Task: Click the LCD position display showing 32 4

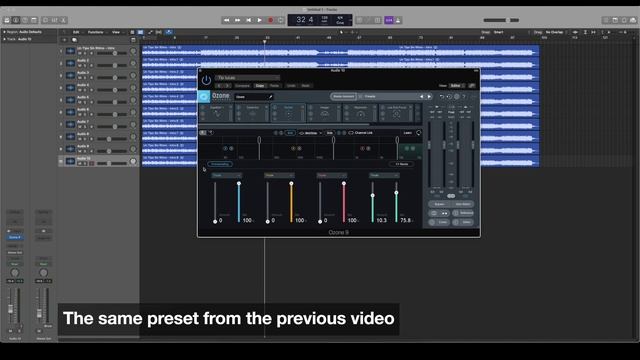Action: point(305,20)
